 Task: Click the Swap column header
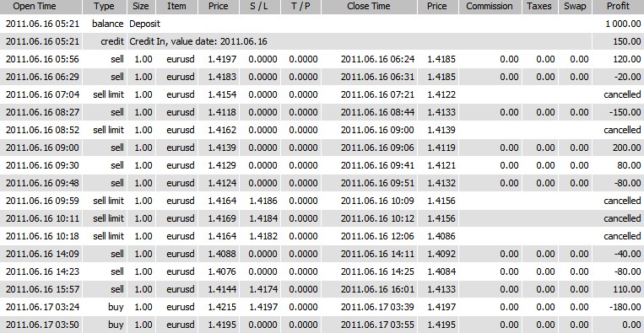[575, 7]
